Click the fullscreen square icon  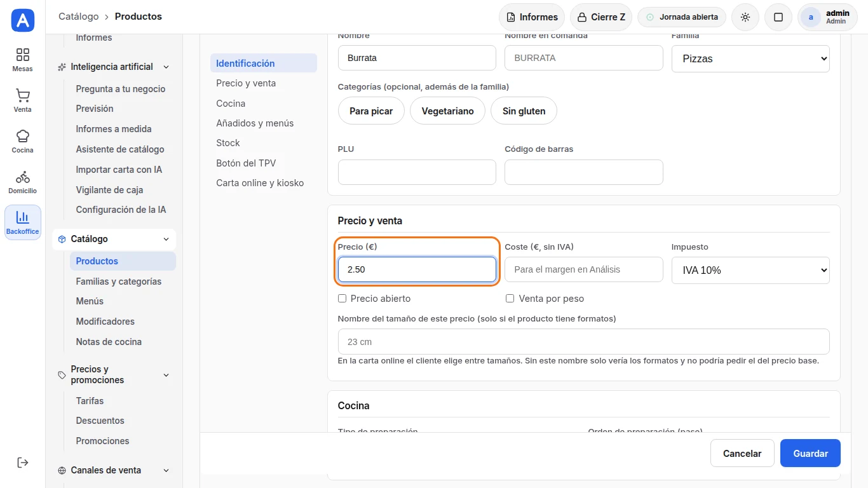coord(778,17)
